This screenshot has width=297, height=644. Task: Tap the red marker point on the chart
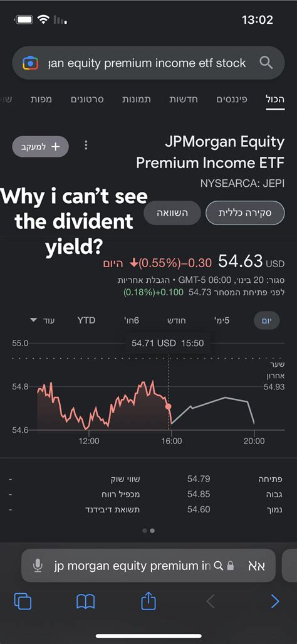(x=168, y=406)
